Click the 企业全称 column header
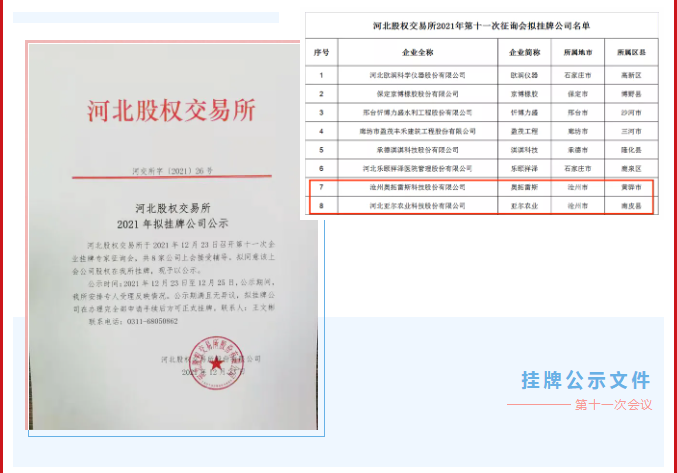The width and height of the screenshot is (677, 473). (418, 53)
